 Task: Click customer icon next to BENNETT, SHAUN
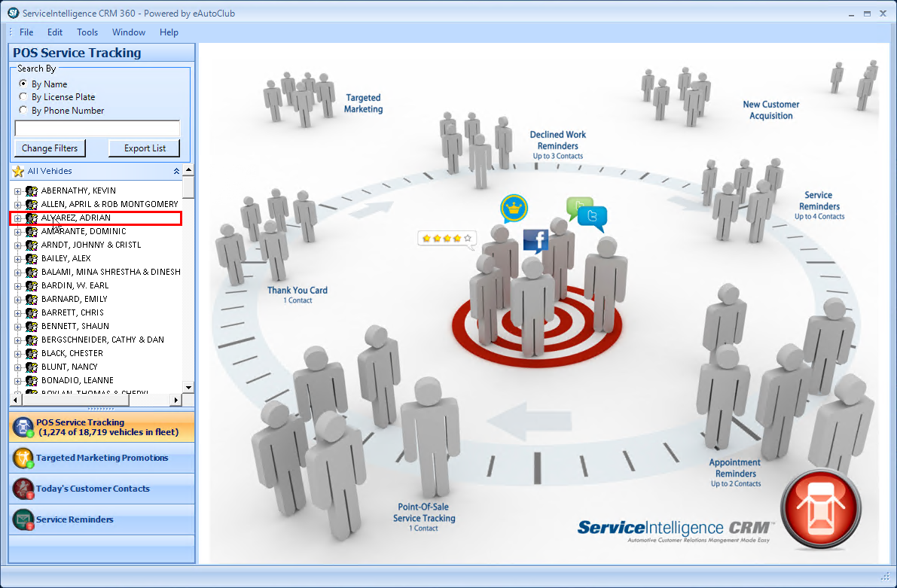32,326
